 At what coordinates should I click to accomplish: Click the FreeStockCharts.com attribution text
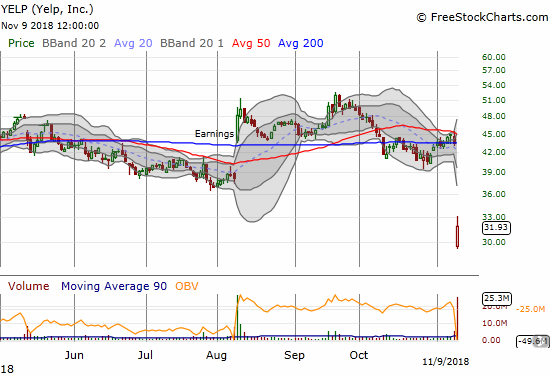[482, 17]
